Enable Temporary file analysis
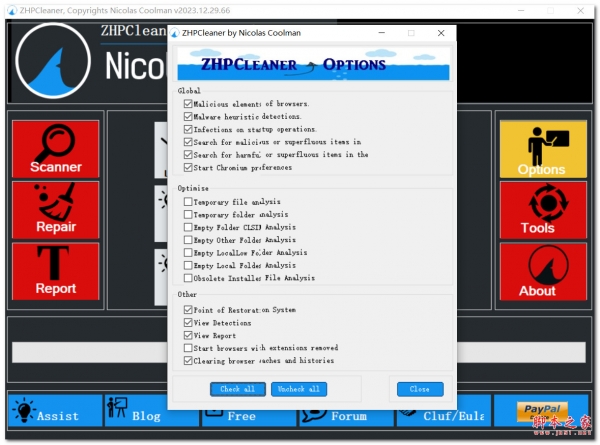This screenshot has width=600, height=445. point(188,202)
